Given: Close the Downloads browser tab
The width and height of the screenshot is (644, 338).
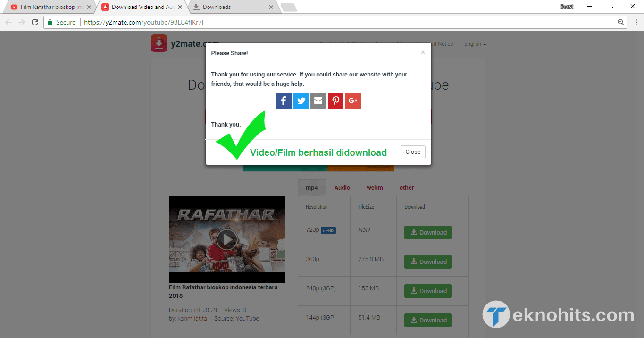Looking at the screenshot, I should (271, 7).
